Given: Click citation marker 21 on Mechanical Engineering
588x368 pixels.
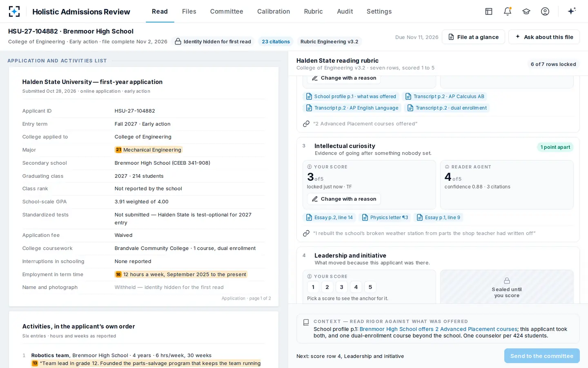Looking at the screenshot, I should tap(118, 150).
